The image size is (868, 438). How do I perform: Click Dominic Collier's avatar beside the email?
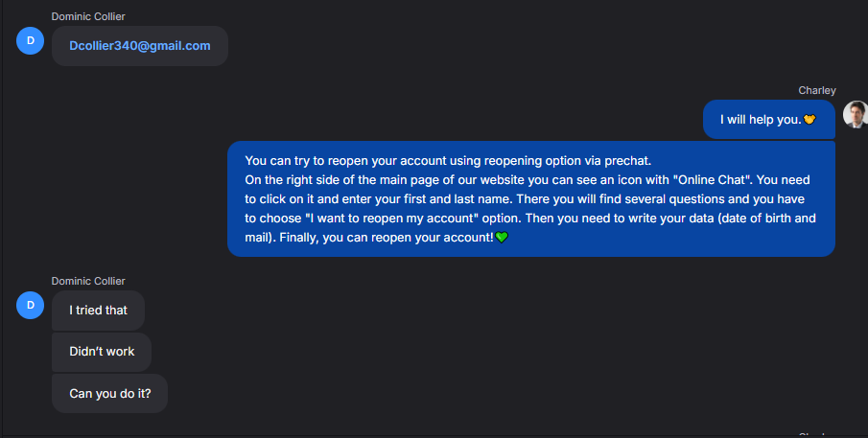coord(31,40)
